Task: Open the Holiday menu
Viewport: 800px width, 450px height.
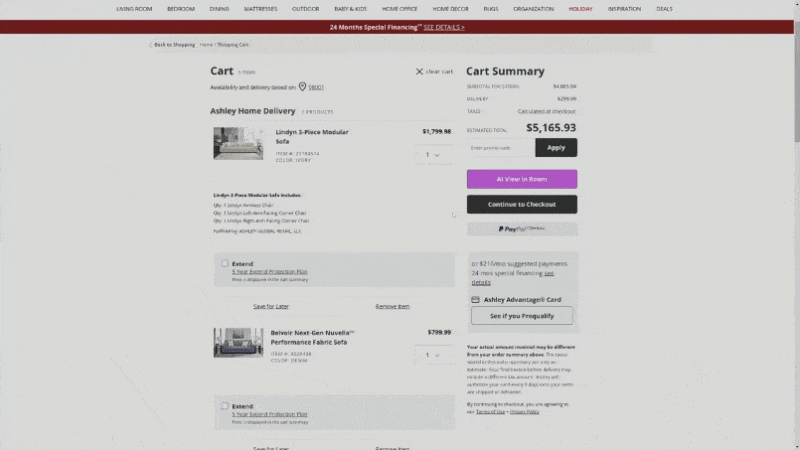Action: click(x=581, y=9)
